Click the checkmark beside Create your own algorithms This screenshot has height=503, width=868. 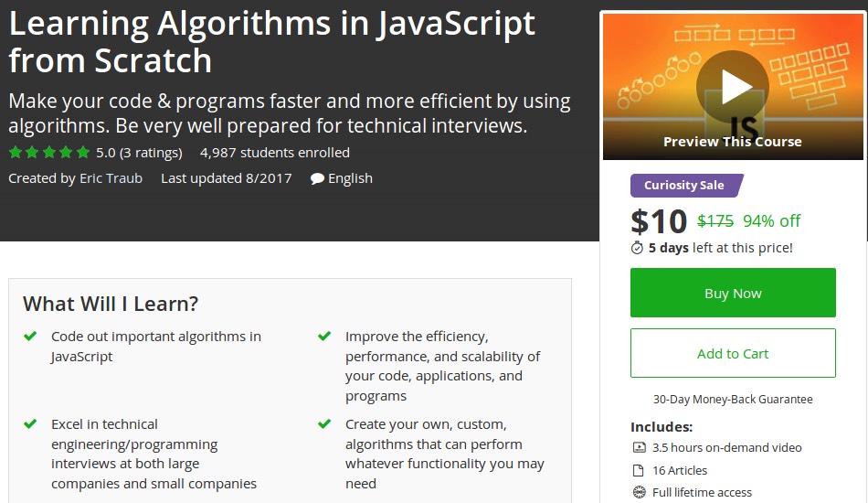(x=324, y=424)
